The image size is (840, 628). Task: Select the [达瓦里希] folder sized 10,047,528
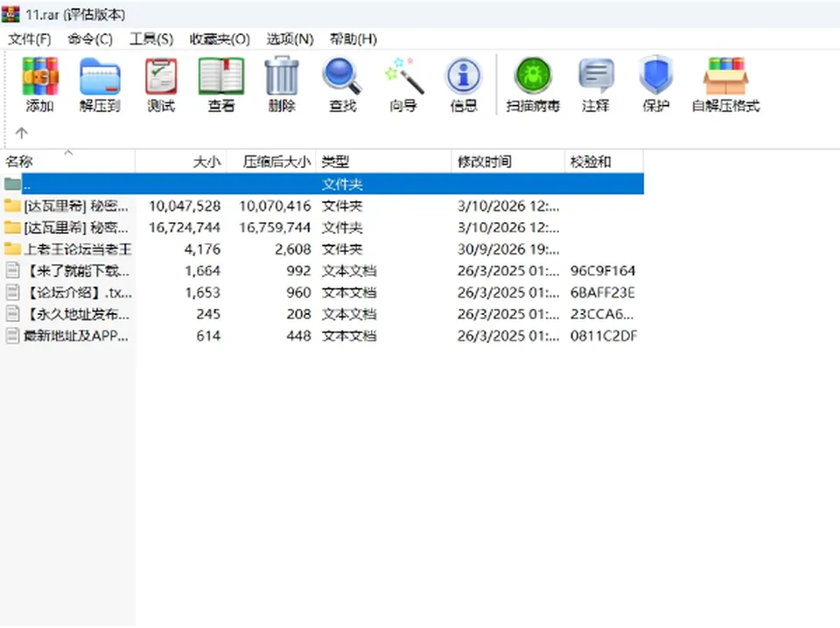(323, 206)
